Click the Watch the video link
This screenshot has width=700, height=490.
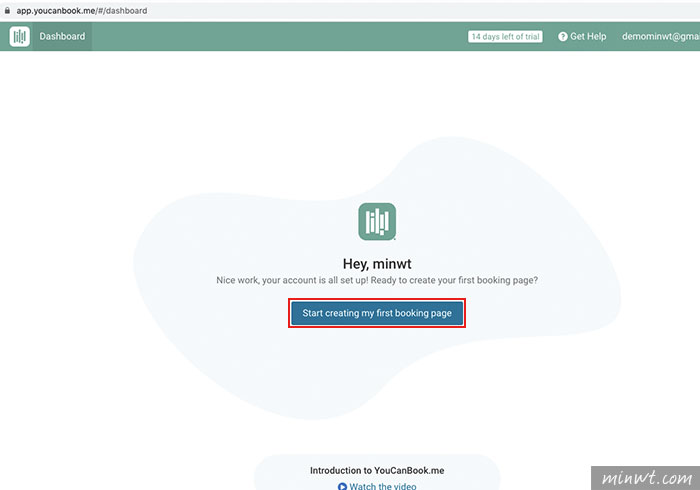(x=383, y=486)
